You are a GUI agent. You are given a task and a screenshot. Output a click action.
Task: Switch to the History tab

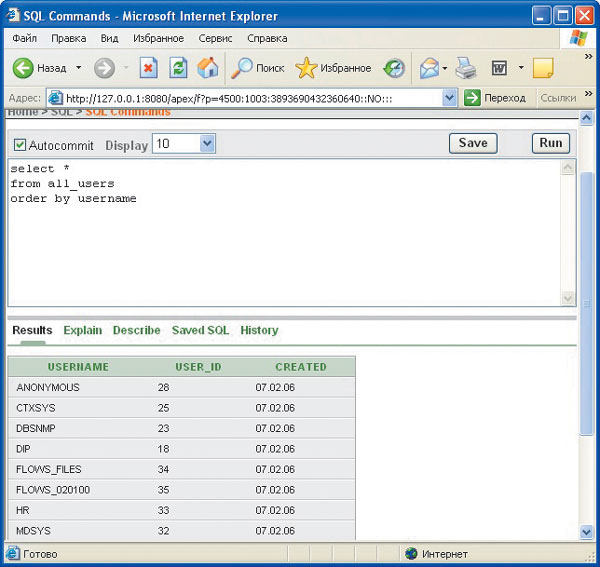pos(259,330)
